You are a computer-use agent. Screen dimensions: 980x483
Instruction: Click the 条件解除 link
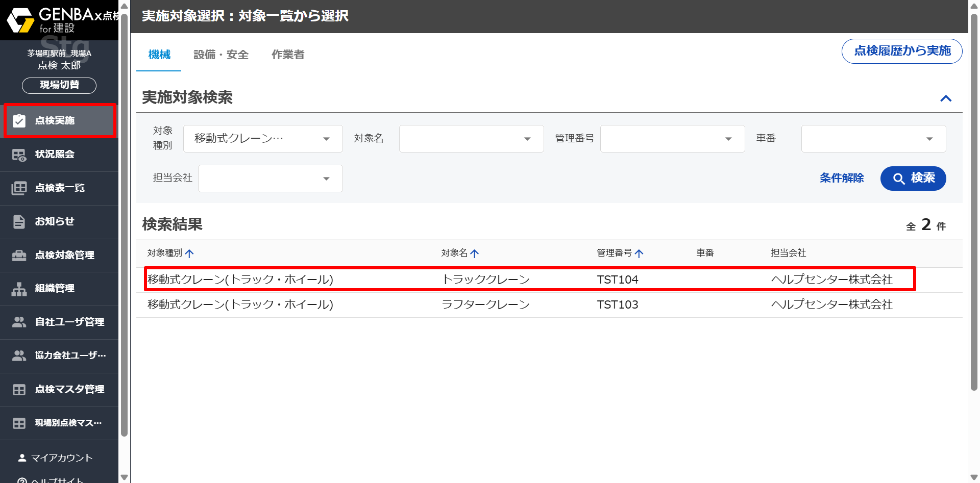click(x=842, y=178)
